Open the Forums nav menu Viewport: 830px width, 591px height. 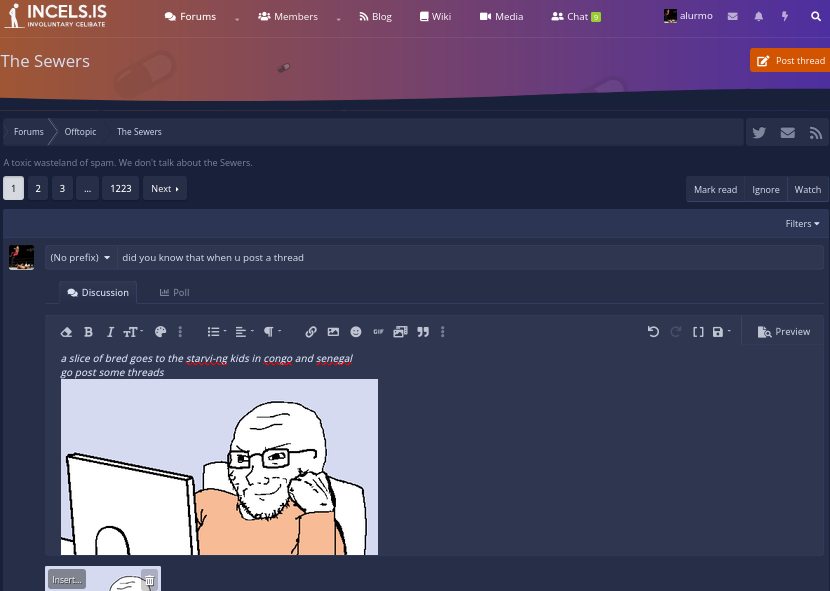point(191,16)
